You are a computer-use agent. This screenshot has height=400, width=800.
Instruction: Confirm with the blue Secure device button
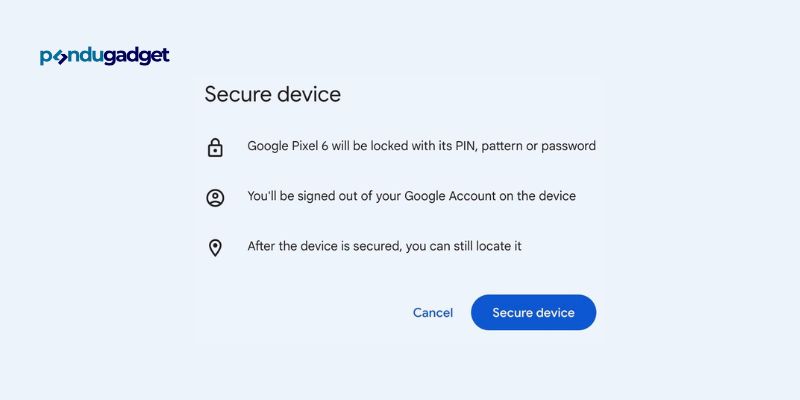[533, 312]
